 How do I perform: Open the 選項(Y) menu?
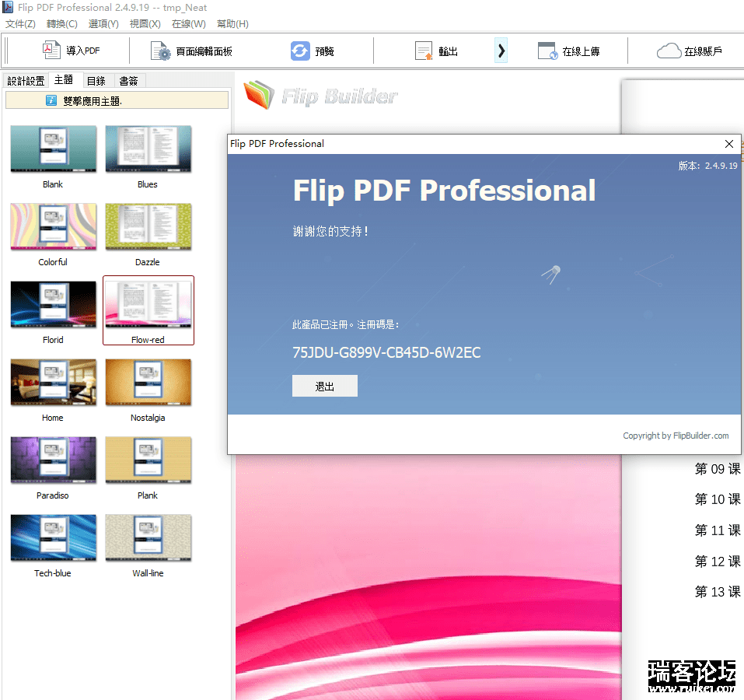pos(103,24)
